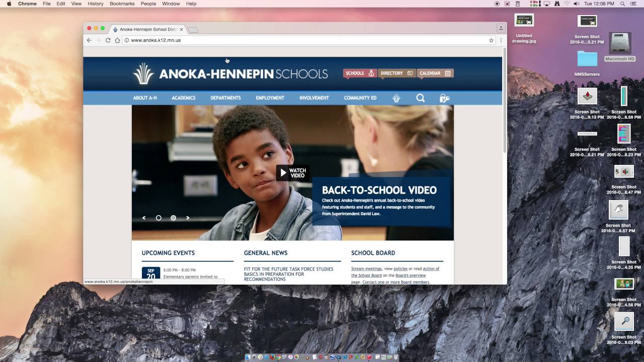
Task: Open 'Action of the School Board' link
Action: [x=395, y=272]
